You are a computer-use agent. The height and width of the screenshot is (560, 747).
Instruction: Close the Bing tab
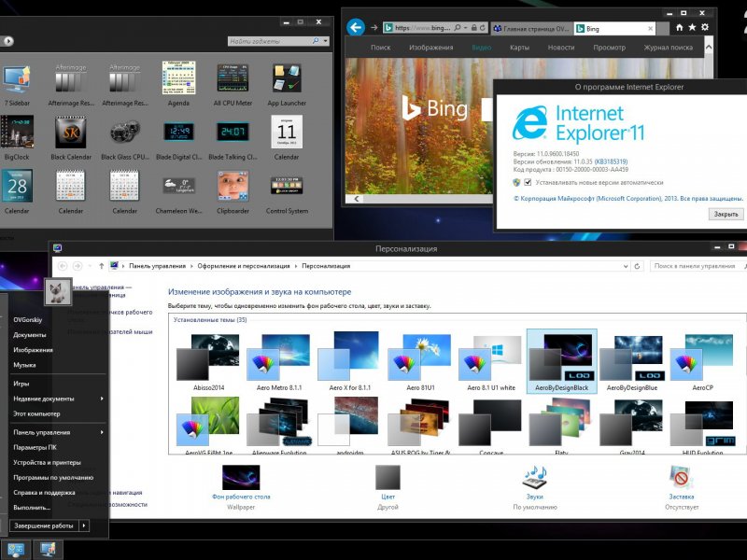coord(650,29)
